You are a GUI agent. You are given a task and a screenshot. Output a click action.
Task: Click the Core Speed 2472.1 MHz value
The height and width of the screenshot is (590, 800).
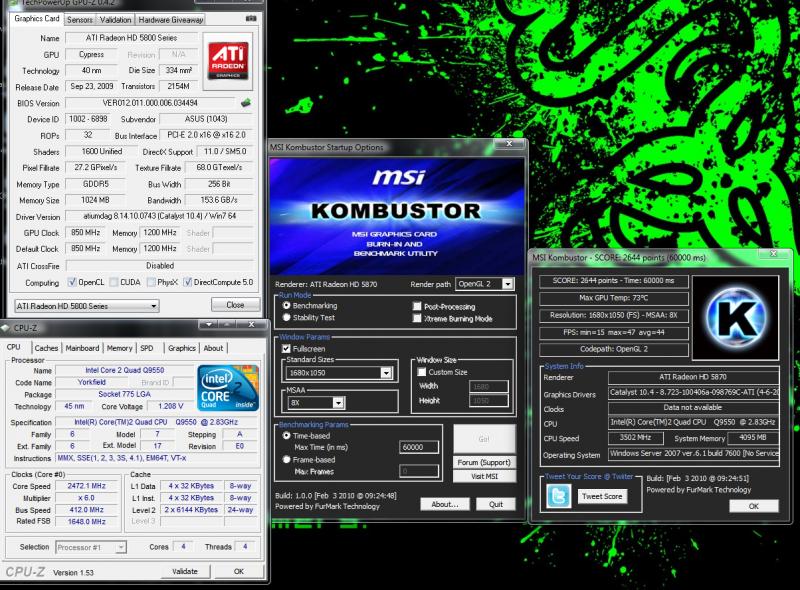(x=87, y=486)
